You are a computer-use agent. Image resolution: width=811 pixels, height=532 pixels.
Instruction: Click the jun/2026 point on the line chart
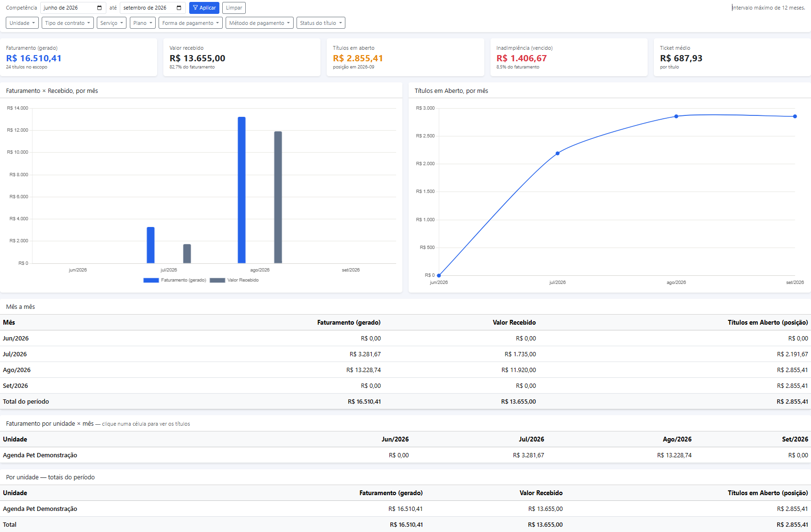tap(439, 275)
